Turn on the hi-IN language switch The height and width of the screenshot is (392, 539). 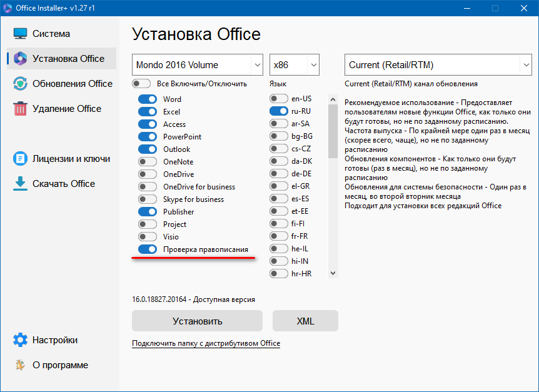[279, 261]
